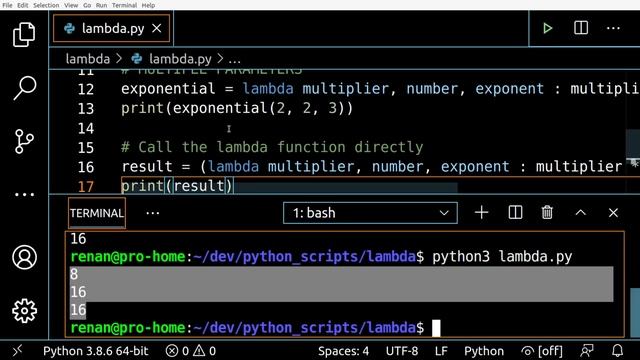Open the Go menu
This screenshot has width=640, height=360.
tap(87, 5)
